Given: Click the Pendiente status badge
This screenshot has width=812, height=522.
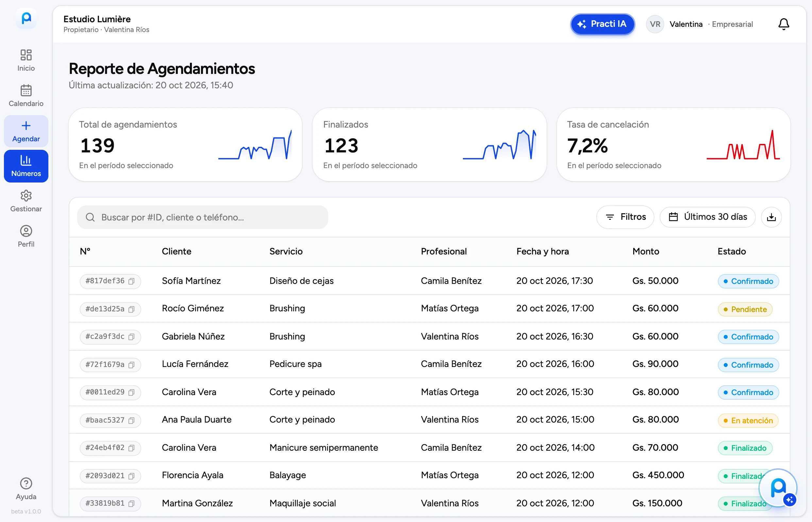Looking at the screenshot, I should [x=745, y=309].
